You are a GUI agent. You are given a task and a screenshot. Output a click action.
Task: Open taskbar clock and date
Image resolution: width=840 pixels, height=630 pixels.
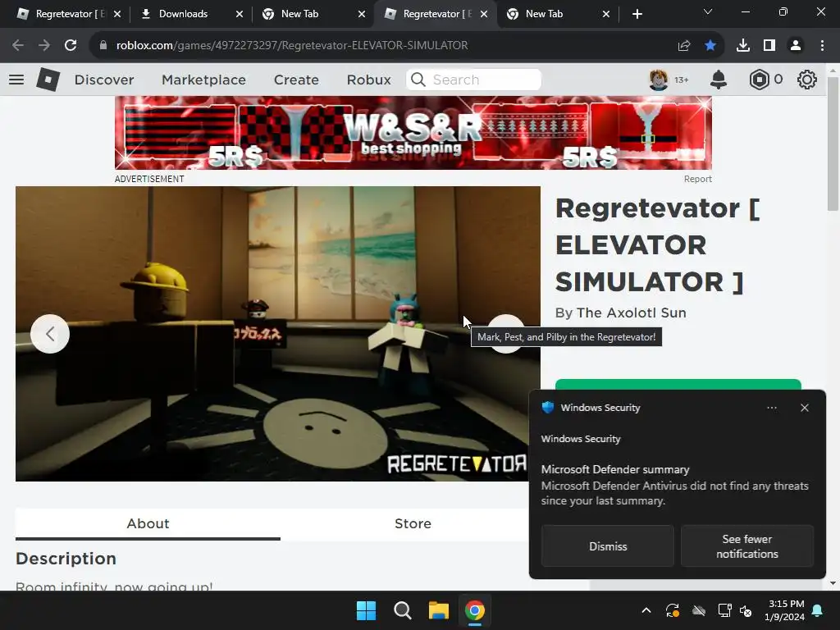(x=785, y=610)
